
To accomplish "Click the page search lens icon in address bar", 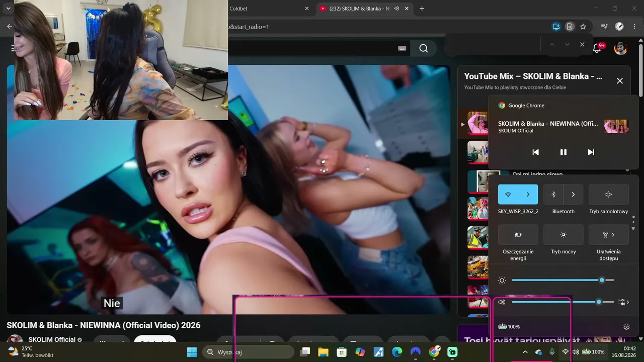I will coord(570,27).
